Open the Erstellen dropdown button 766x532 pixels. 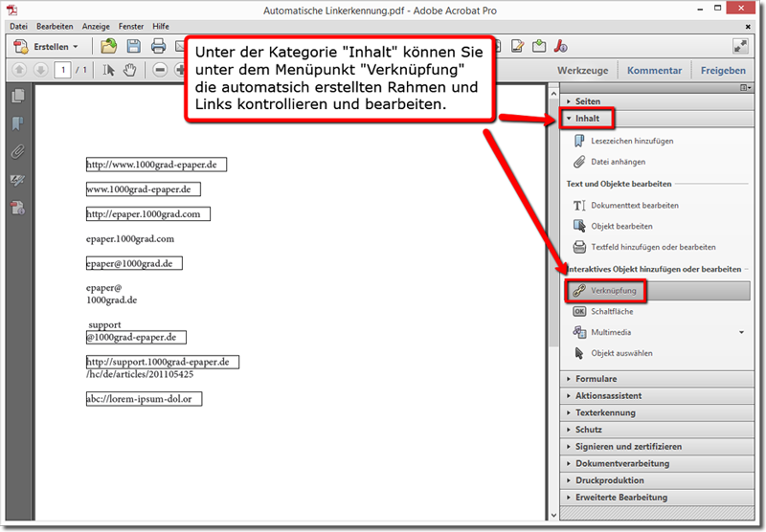[46, 47]
